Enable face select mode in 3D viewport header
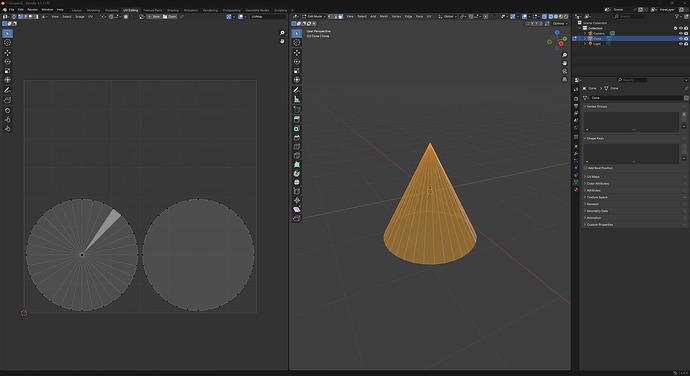 coord(341,16)
